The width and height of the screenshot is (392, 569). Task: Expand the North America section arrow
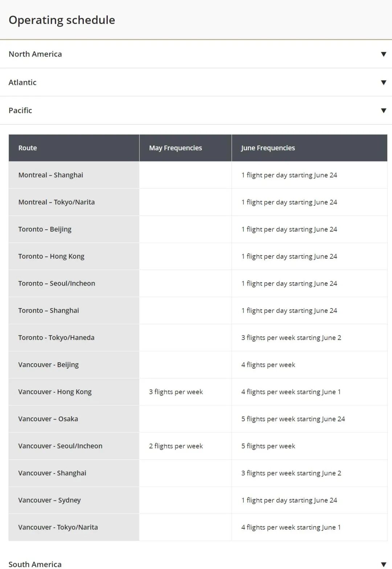383,54
